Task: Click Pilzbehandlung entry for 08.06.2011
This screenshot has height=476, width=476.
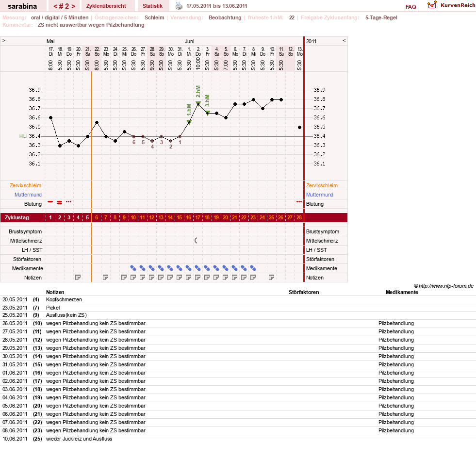Action: coord(396,430)
